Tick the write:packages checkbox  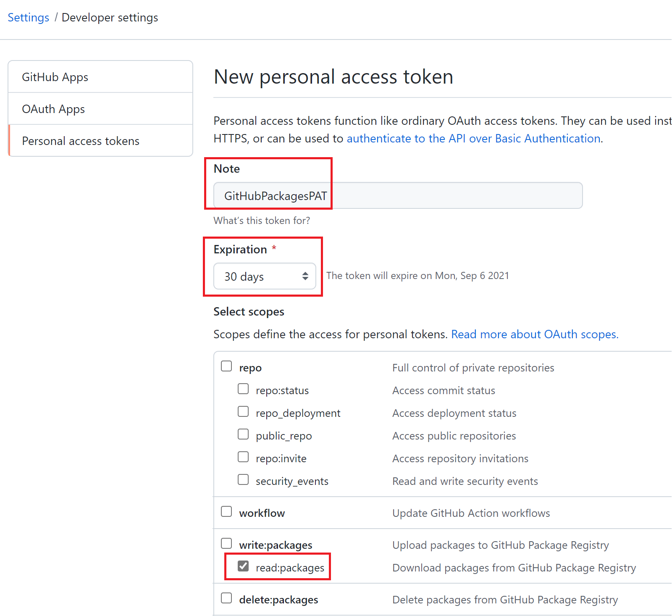226,544
